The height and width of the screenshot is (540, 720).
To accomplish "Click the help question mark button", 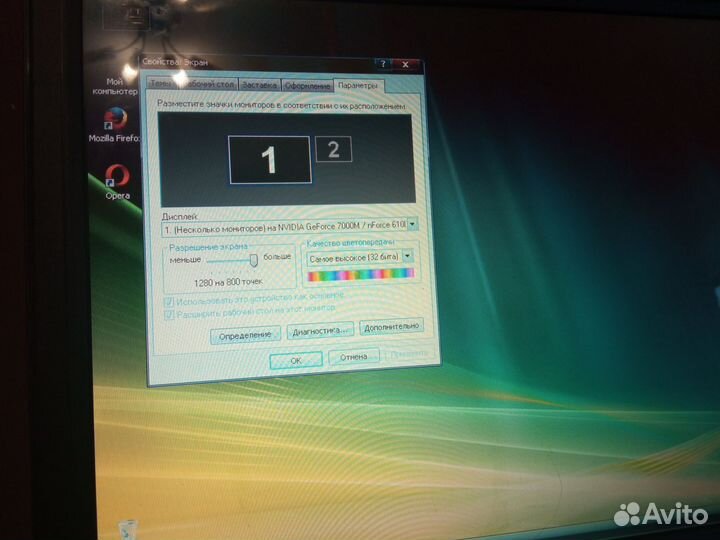I will point(383,64).
